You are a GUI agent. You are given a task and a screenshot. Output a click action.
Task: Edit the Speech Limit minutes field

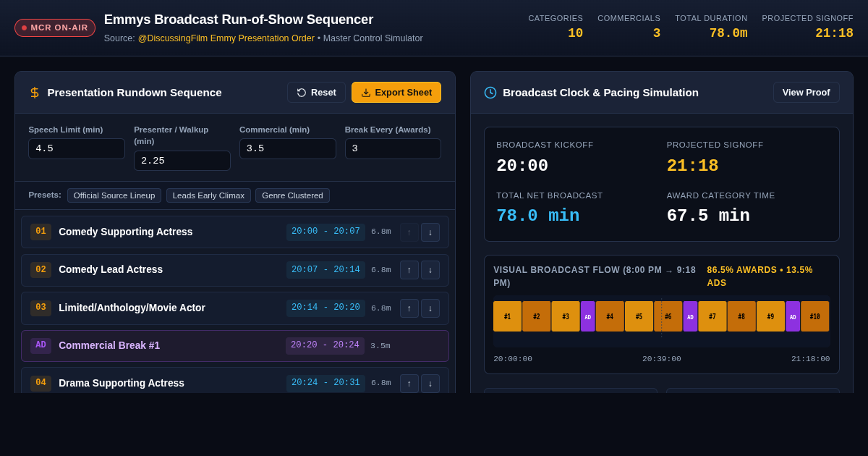pyautogui.click(x=77, y=148)
